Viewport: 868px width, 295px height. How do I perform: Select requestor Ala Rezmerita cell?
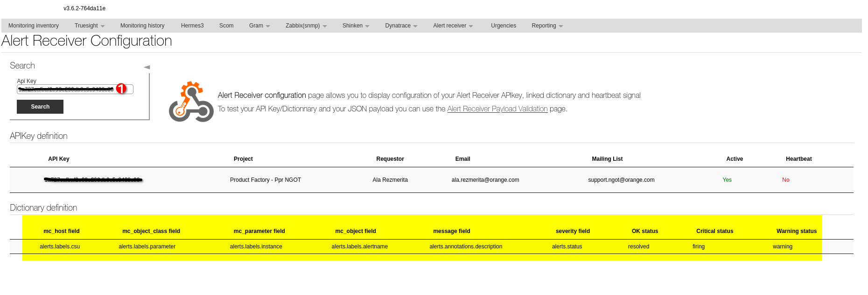pyautogui.click(x=390, y=180)
